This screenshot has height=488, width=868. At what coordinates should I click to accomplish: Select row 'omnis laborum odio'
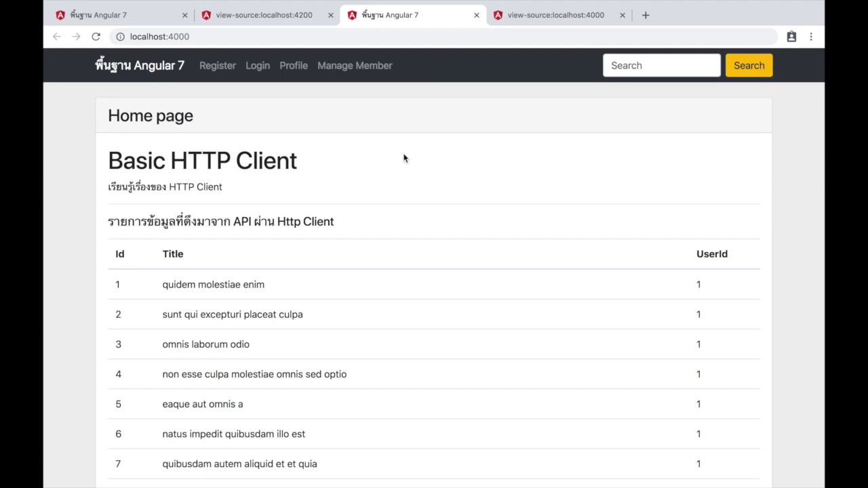click(x=433, y=344)
